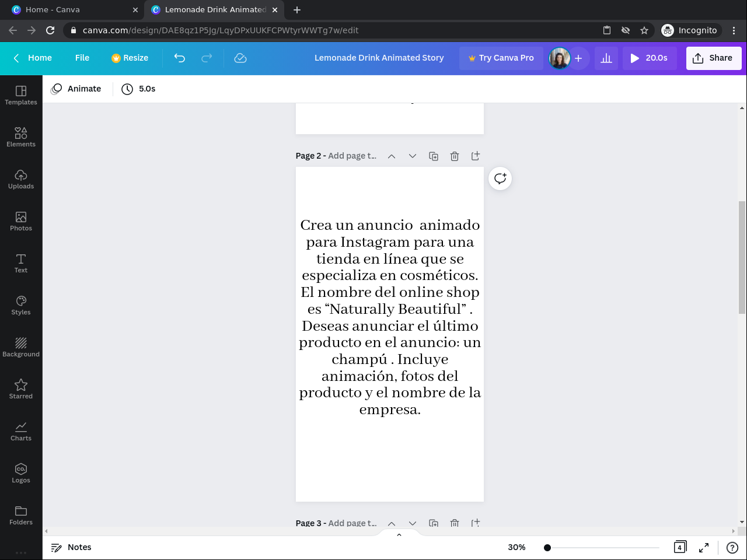Open the Resize option
The image size is (747, 560).
point(130,58)
